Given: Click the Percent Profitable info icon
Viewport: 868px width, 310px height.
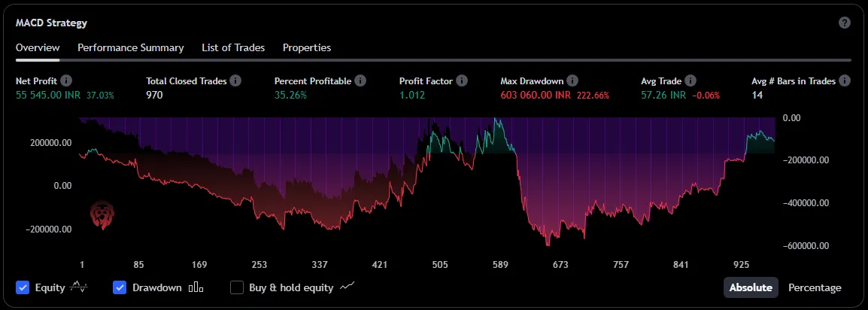Looking at the screenshot, I should click(x=360, y=81).
